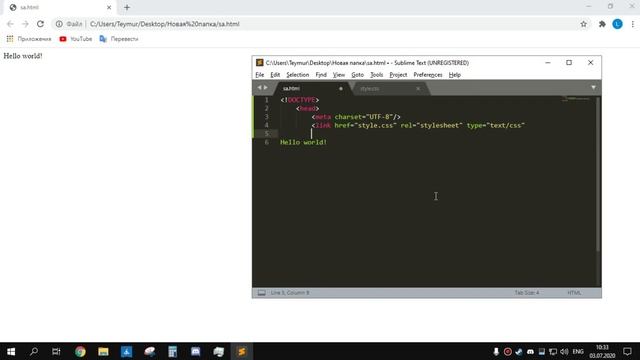Minimize the Sublime Text window
This screenshot has height=360, width=640.
[x=548, y=62]
